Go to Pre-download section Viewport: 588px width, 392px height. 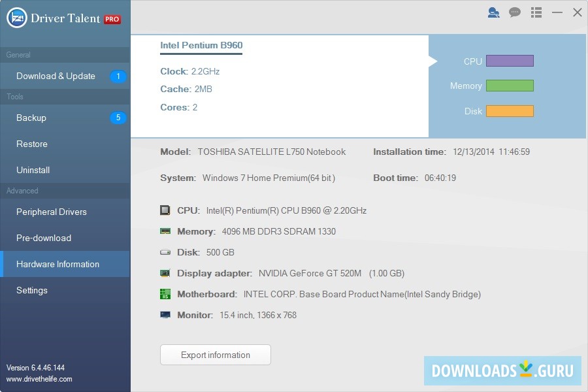(x=65, y=238)
